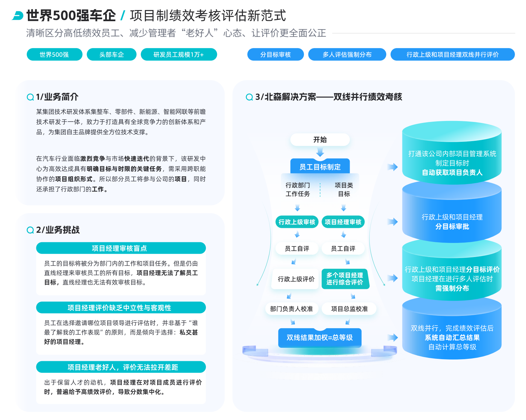Viewport: 526px width, 420px height.
Task: Click the arrow pointing to 系统自动汇总结果 cylinder
Action: [x=392, y=338]
